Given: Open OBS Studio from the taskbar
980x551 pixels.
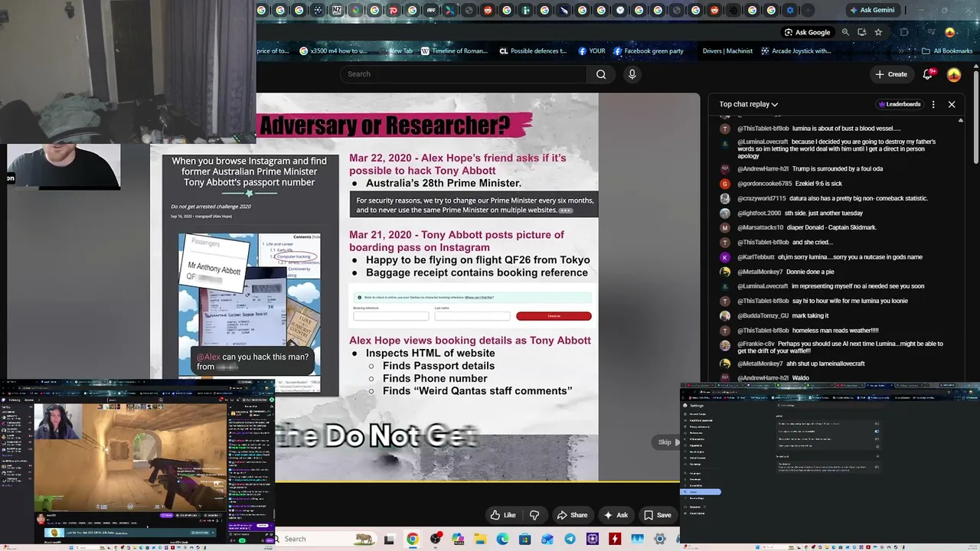Looking at the screenshot, I should (x=436, y=539).
